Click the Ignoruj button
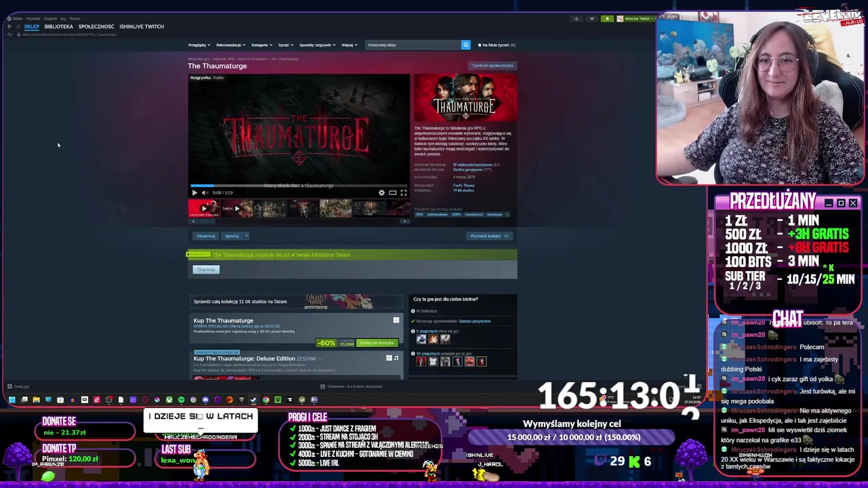The width and height of the screenshot is (868, 488). [x=232, y=236]
